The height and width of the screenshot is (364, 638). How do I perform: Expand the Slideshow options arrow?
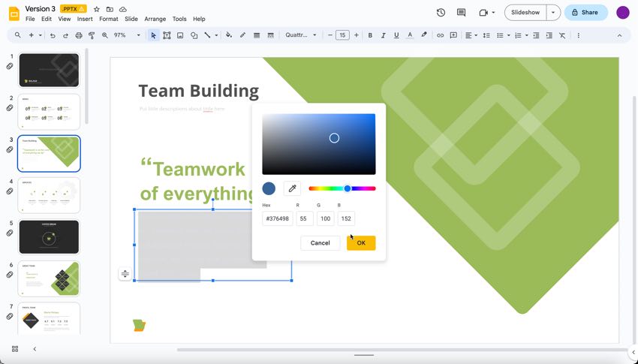tap(553, 13)
